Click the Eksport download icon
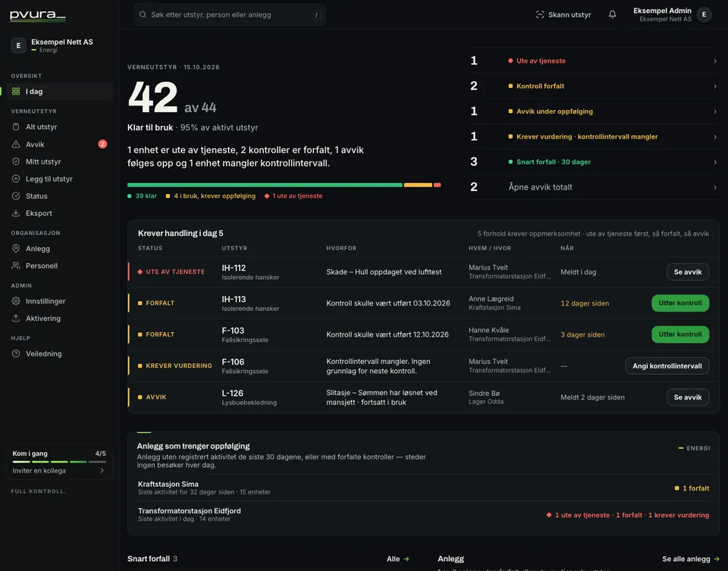 [16, 213]
